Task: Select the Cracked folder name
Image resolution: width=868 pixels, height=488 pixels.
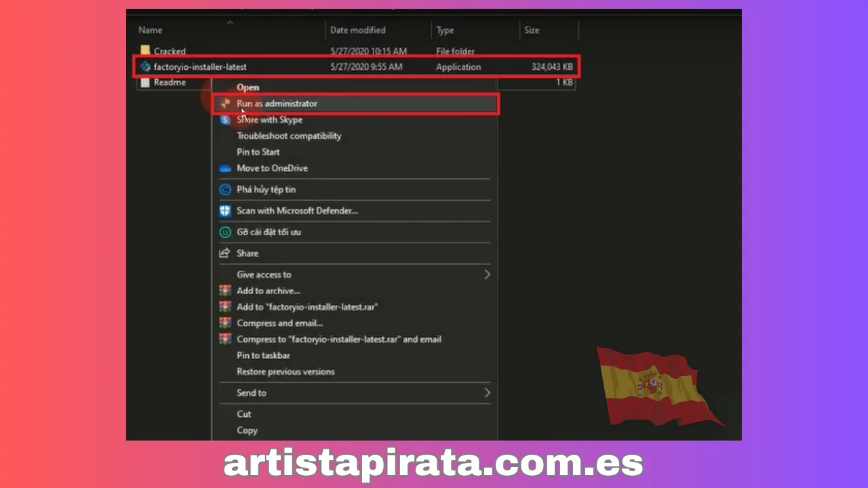Action: [170, 51]
